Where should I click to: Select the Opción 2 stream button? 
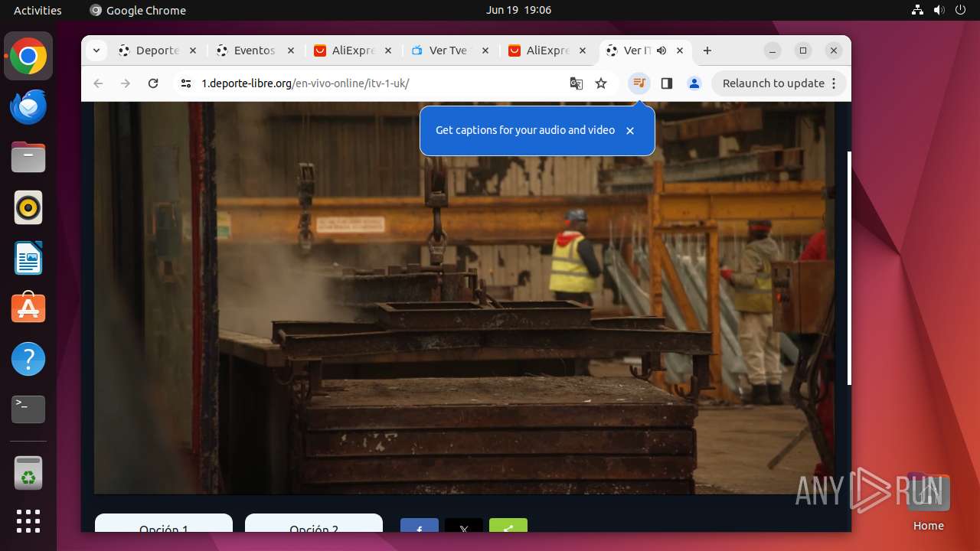tap(314, 523)
